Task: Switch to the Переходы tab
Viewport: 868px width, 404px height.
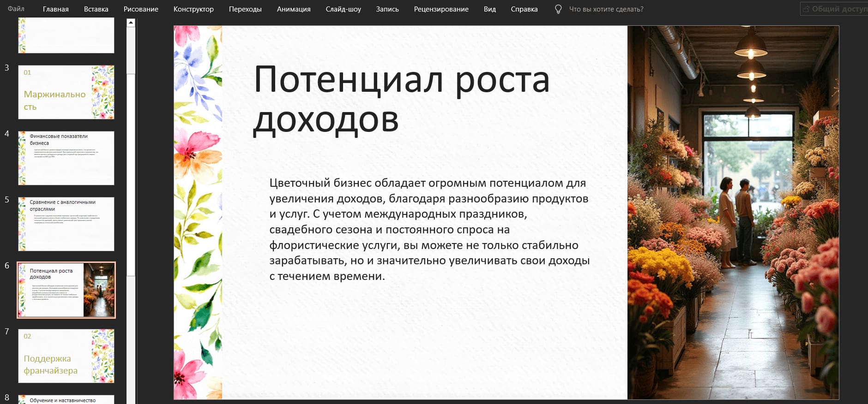Action: [x=245, y=9]
